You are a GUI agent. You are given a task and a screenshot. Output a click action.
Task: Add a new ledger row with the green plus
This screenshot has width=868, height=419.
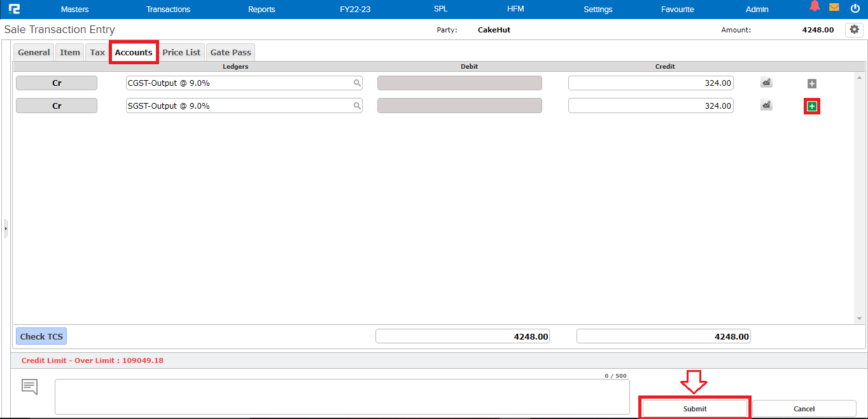811,106
